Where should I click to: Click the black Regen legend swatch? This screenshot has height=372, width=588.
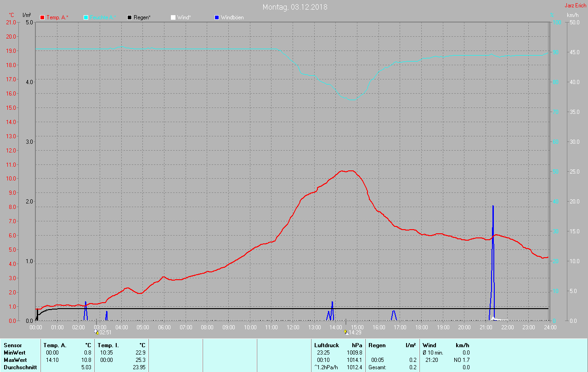pyautogui.click(x=130, y=17)
